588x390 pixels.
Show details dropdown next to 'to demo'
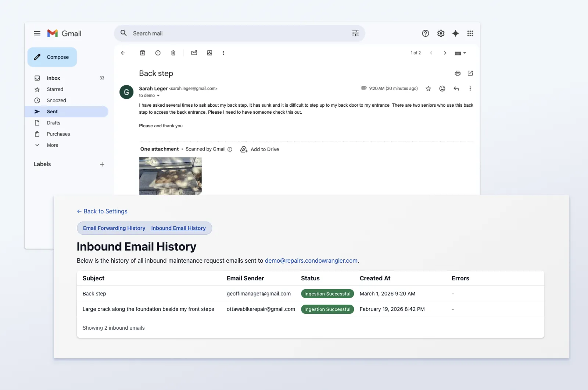[158, 96]
